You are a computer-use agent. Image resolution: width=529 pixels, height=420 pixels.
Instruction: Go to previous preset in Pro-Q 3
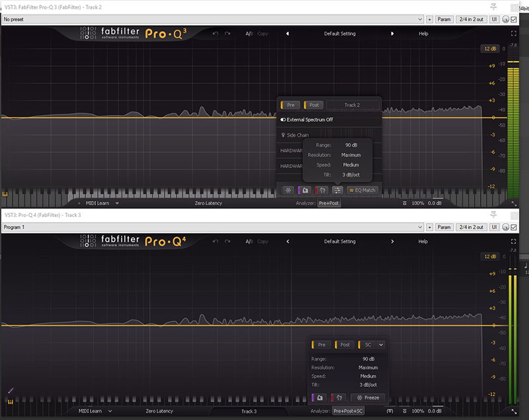coord(288,33)
